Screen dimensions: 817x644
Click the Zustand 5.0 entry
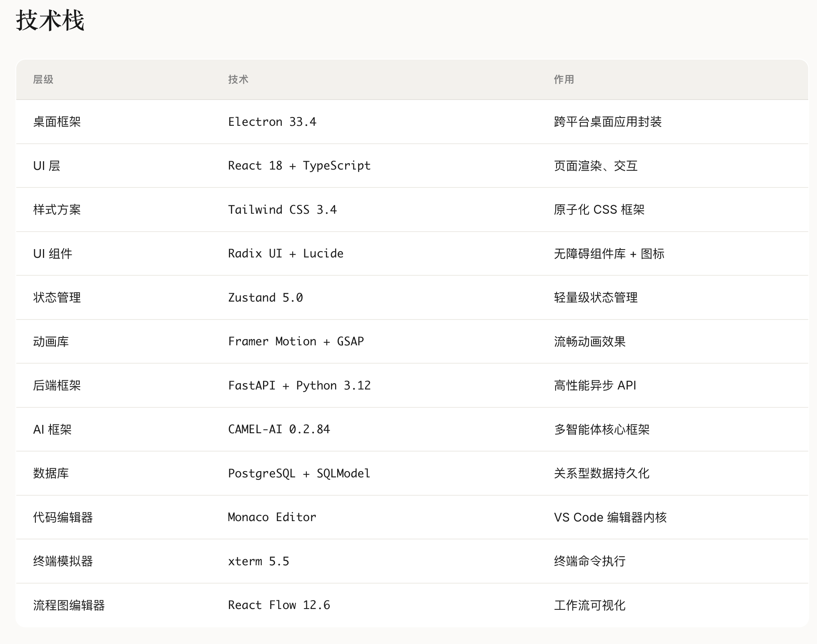tap(266, 298)
